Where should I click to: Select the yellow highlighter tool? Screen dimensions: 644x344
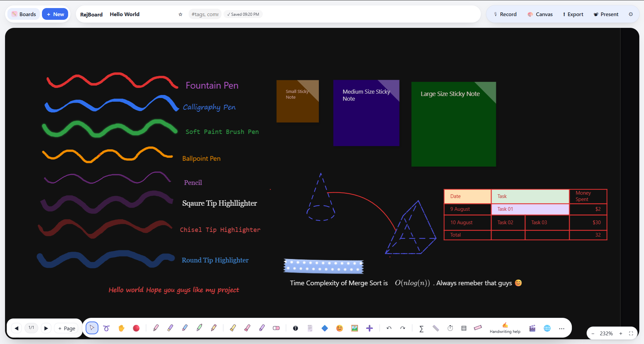[x=233, y=328]
